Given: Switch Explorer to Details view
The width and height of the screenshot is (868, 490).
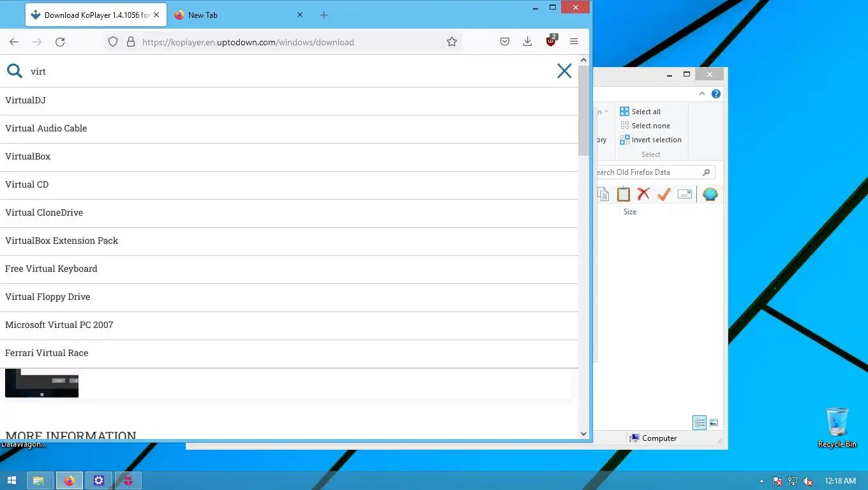Looking at the screenshot, I should coord(700,422).
